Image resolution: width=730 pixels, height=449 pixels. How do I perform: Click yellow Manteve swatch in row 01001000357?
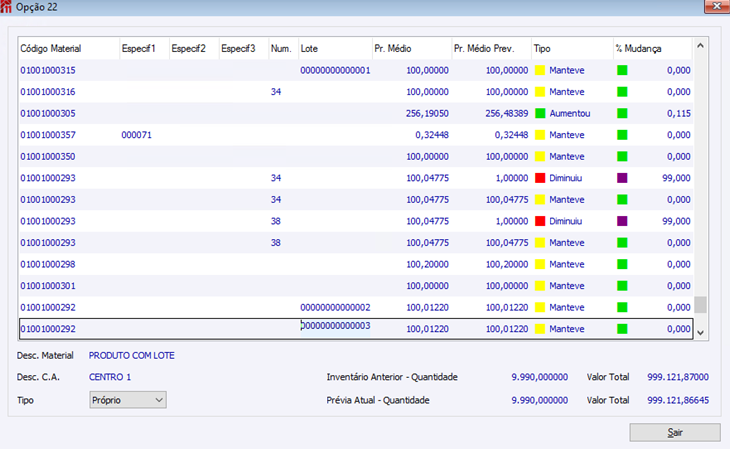coord(540,135)
